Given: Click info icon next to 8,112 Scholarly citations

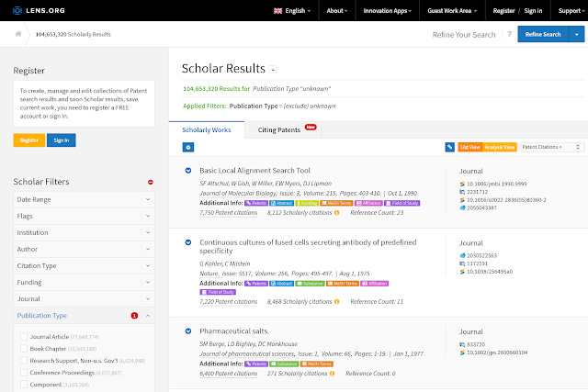Looking at the screenshot, I should tap(337, 213).
